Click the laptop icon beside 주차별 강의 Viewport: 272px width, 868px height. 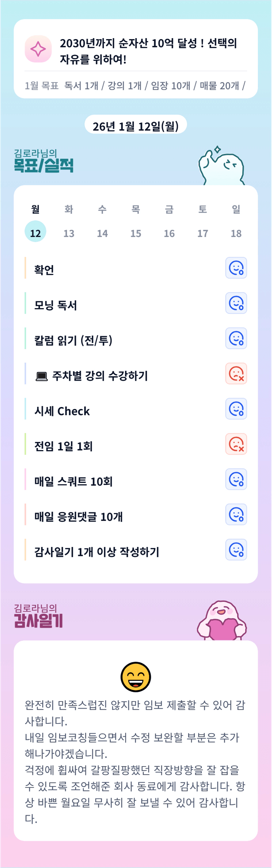[x=41, y=376]
